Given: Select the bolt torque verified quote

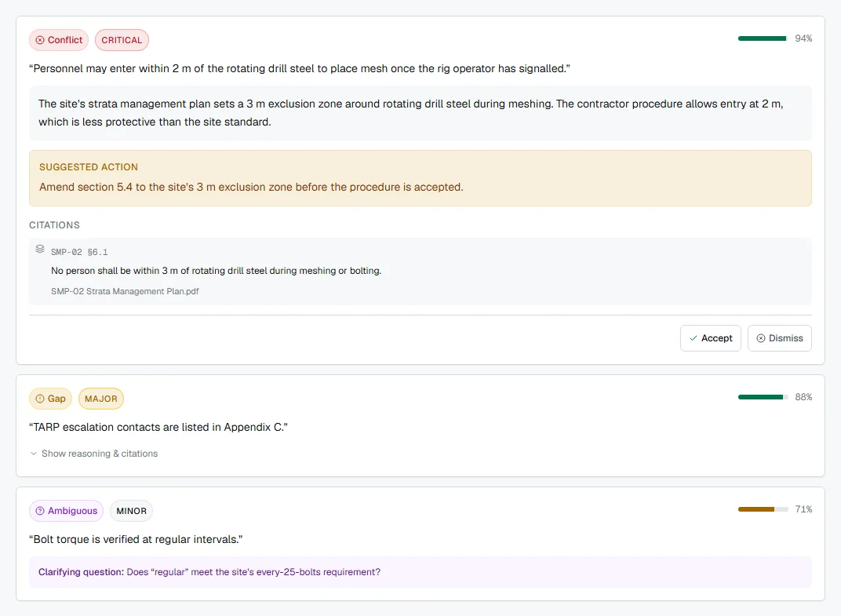Looking at the screenshot, I should point(136,539).
